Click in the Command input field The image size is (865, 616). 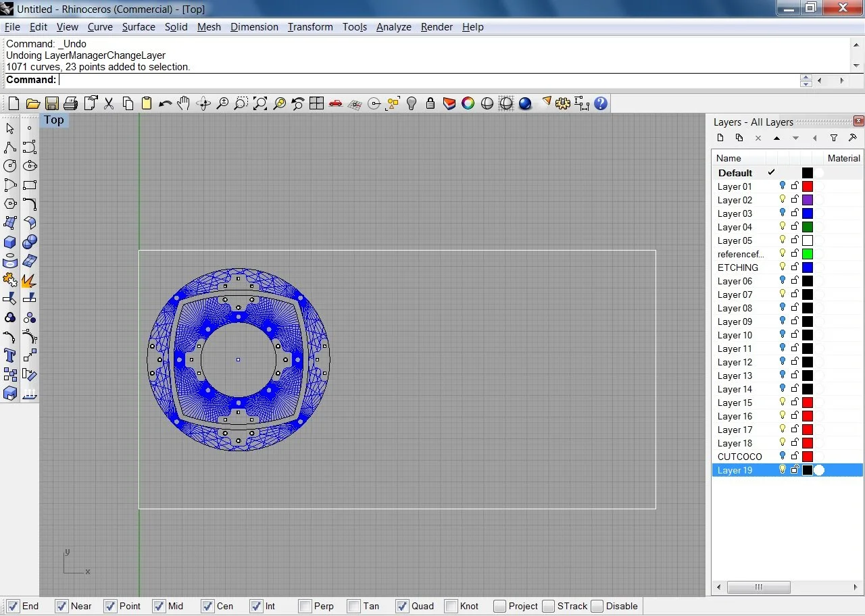tap(428, 80)
